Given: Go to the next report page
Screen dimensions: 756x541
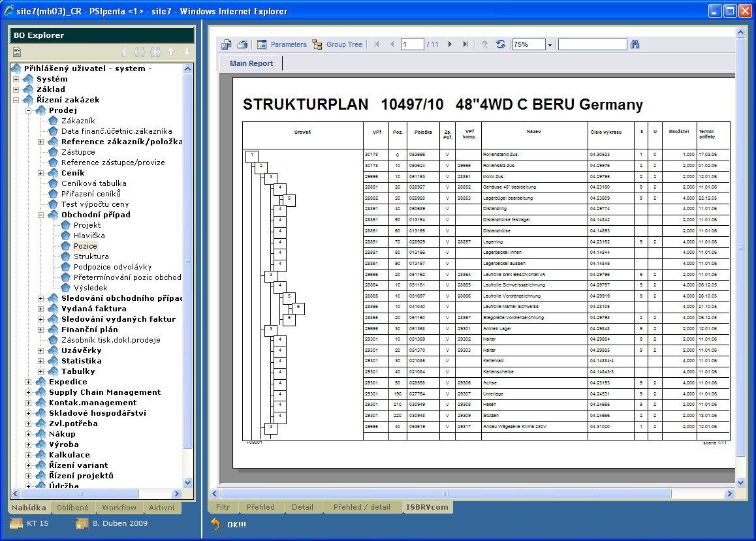Looking at the screenshot, I should (x=450, y=44).
